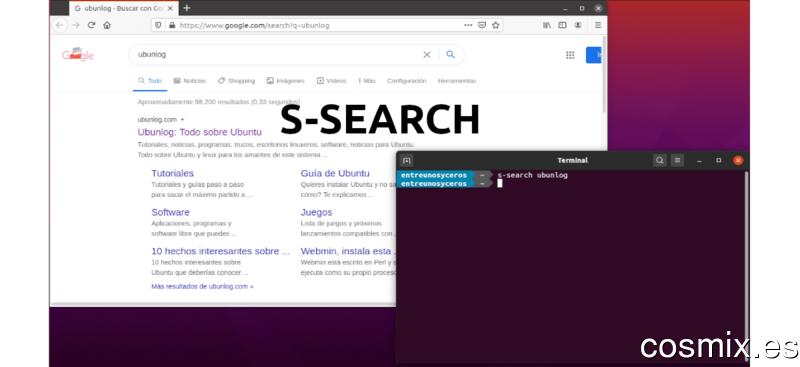The image size is (800, 367).
Task: Open 10 hechos interesantes sobre link
Action: coord(220,251)
